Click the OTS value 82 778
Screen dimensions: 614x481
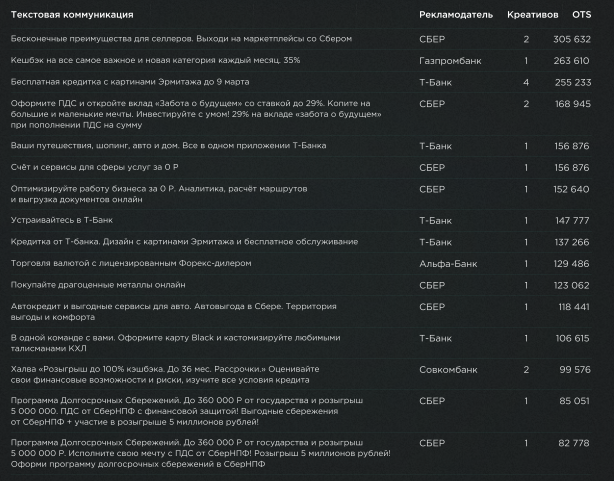(573, 443)
